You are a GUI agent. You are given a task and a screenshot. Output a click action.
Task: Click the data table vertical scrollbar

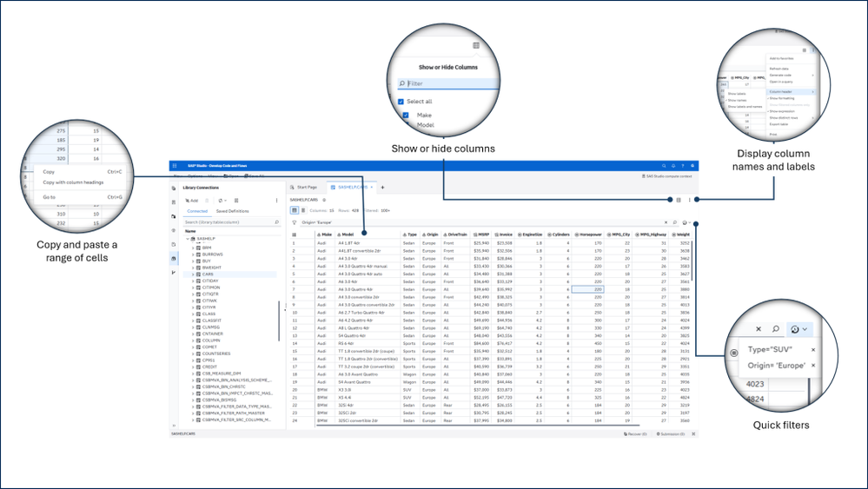click(692, 260)
